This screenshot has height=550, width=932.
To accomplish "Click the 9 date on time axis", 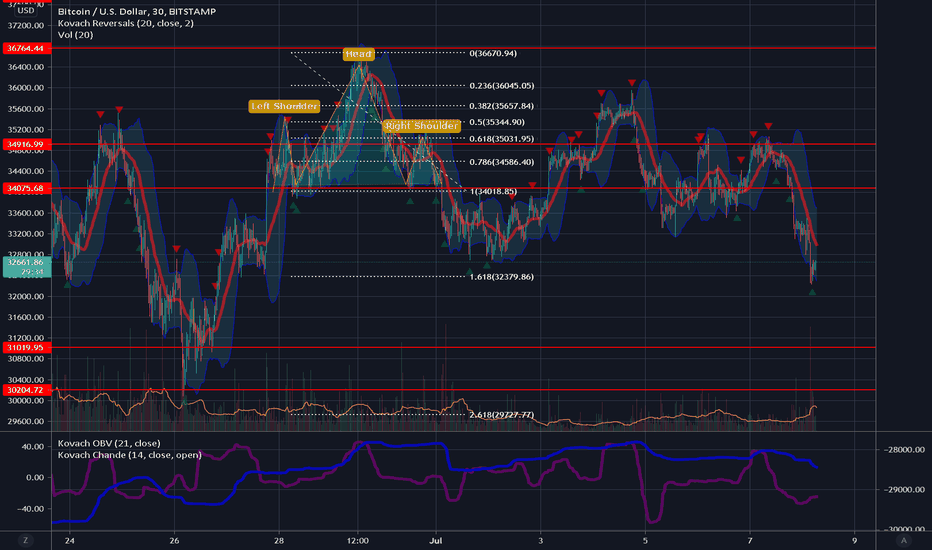I will [855, 540].
